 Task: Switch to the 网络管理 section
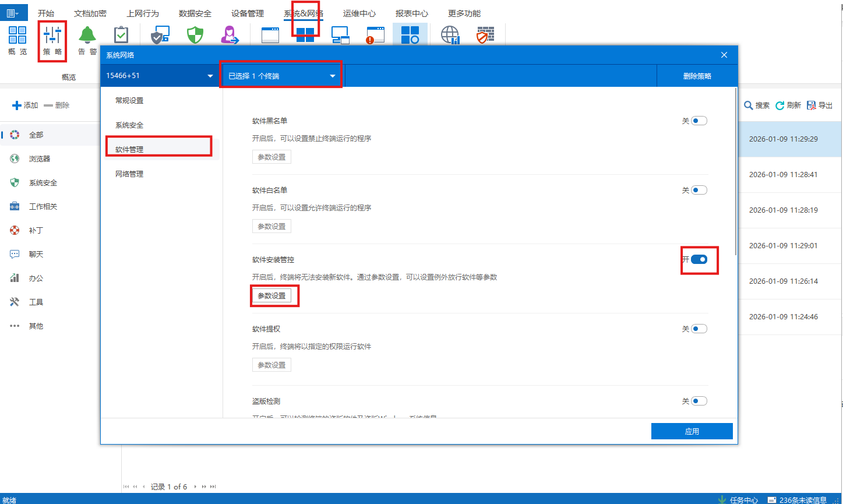pos(129,173)
